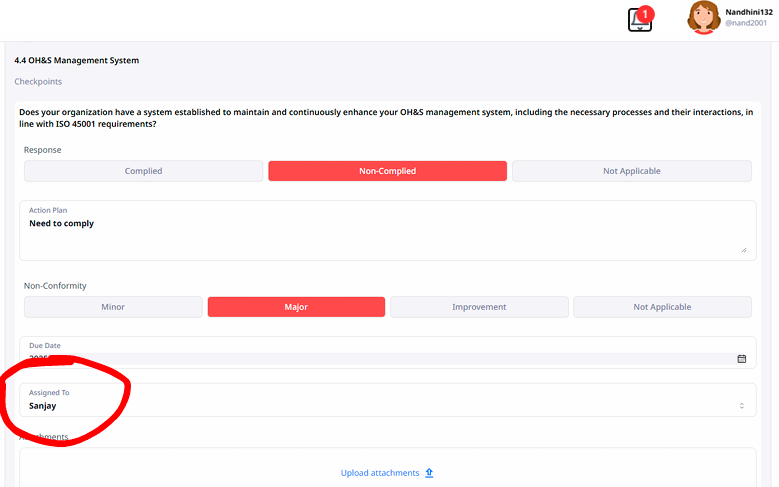Select the Checkpoints section label
This screenshot has height=487, width=779.
click(38, 82)
